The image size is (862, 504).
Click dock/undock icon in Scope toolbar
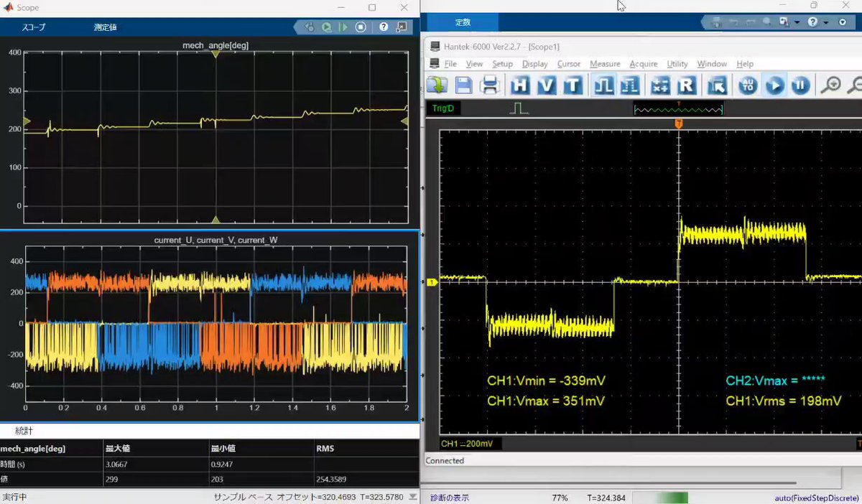(401, 27)
